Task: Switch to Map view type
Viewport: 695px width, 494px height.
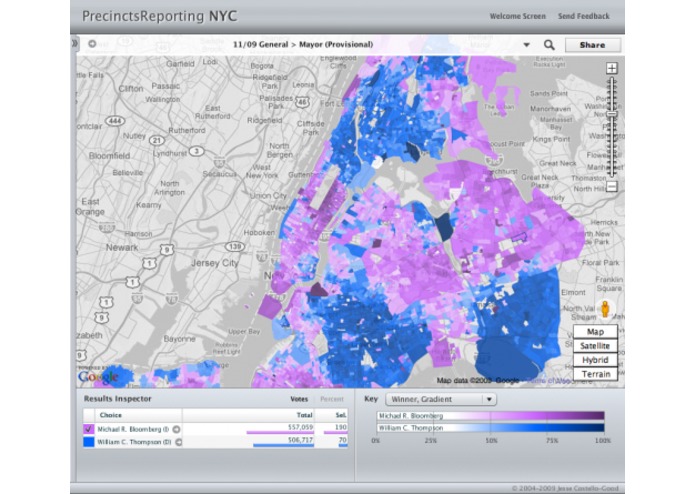Action: point(595,332)
